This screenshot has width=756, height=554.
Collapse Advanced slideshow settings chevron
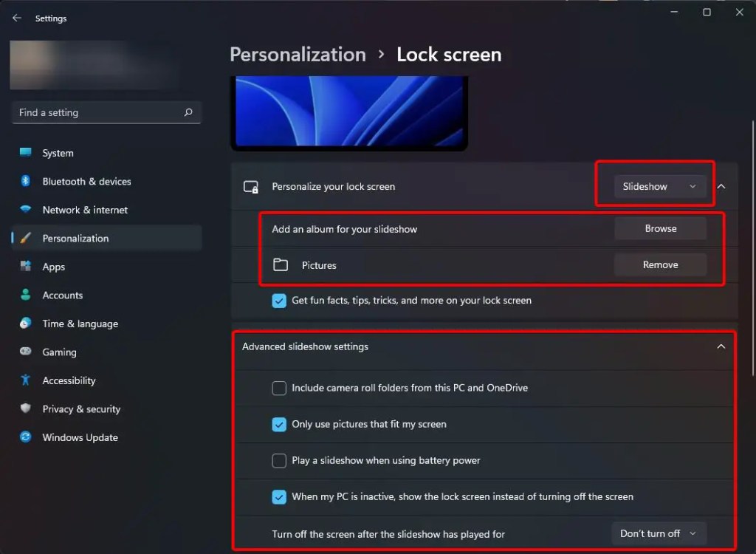(x=721, y=346)
